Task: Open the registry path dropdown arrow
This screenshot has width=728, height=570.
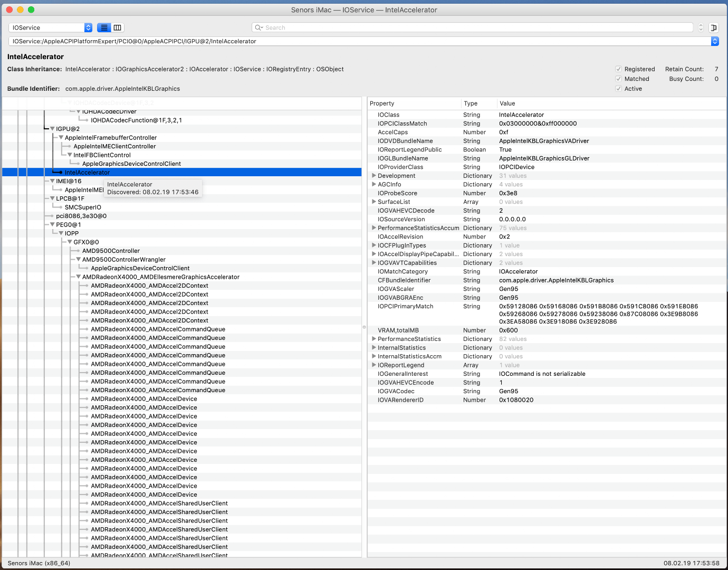Action: [x=715, y=41]
